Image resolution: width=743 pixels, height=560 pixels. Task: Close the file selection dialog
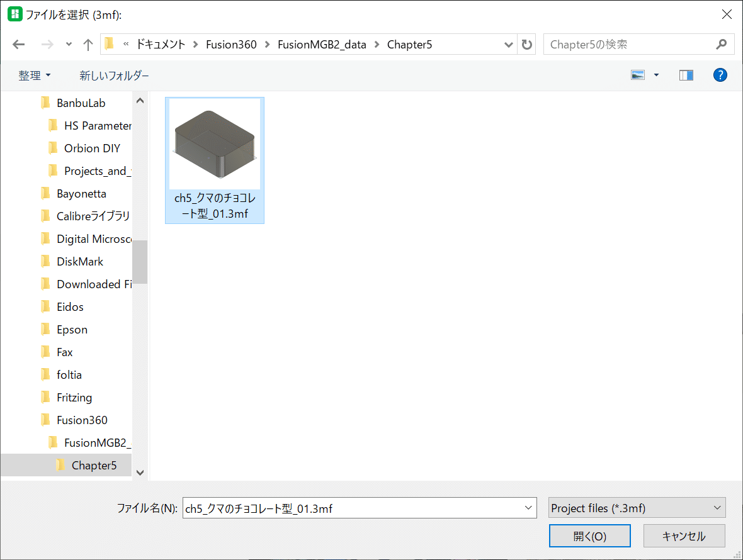[x=727, y=14]
